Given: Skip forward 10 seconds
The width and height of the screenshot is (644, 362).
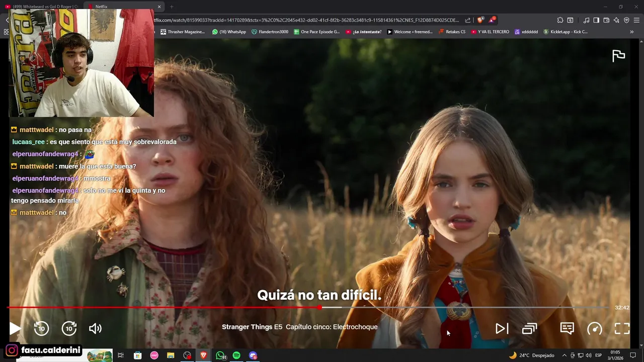Looking at the screenshot, I should 69,328.
